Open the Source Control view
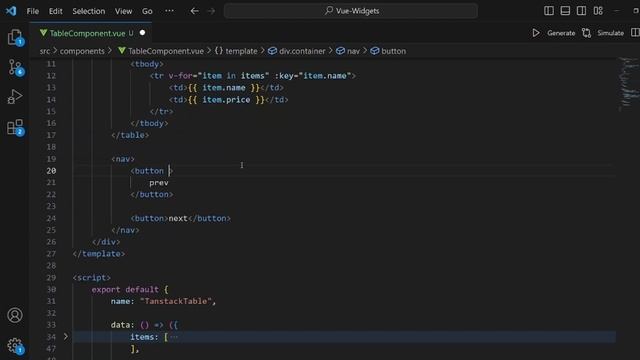Viewport: 640px width, 360px height. [15, 67]
